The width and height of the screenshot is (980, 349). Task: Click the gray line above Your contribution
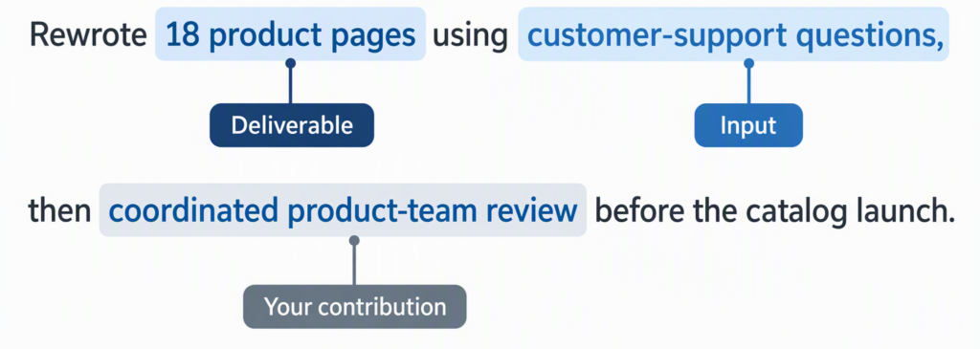[x=354, y=266]
